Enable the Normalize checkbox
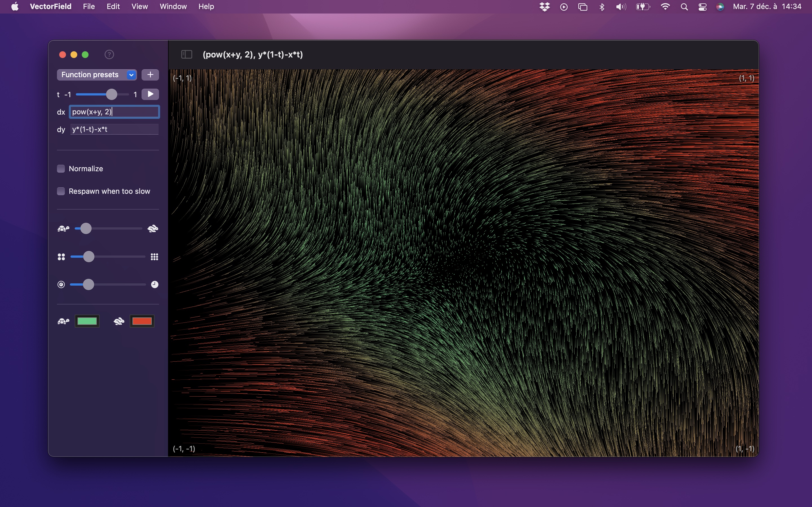This screenshot has width=812, height=507. pos(61,168)
